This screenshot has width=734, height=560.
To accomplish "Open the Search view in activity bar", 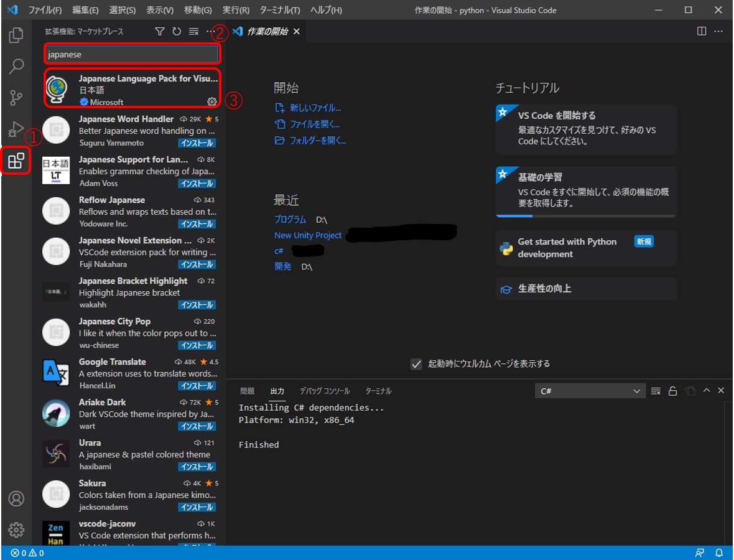I will tap(16, 67).
